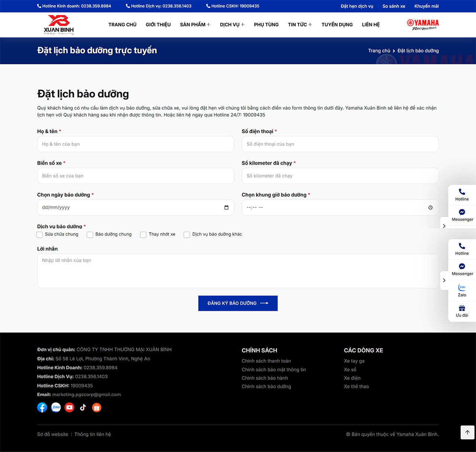Submit with ĐĂNG KÝ BẢO DƯỠNG button
Viewport: 476px width, 452px height.
[x=238, y=303]
